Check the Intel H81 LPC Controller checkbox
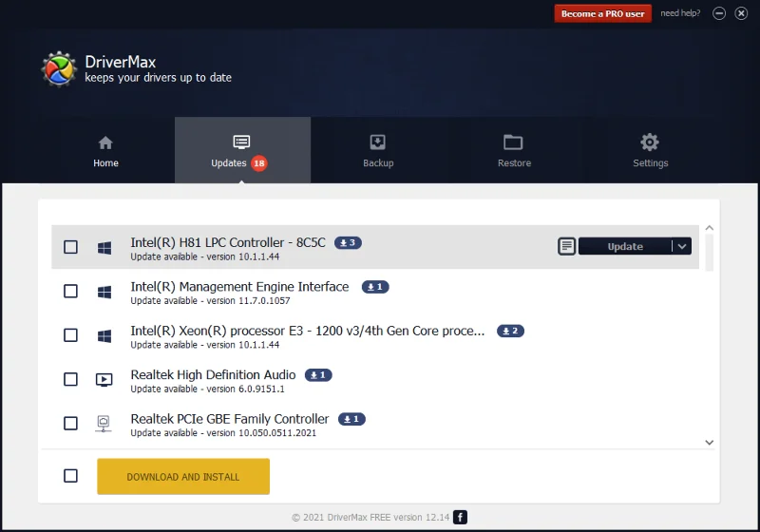The image size is (760, 532). (x=70, y=247)
